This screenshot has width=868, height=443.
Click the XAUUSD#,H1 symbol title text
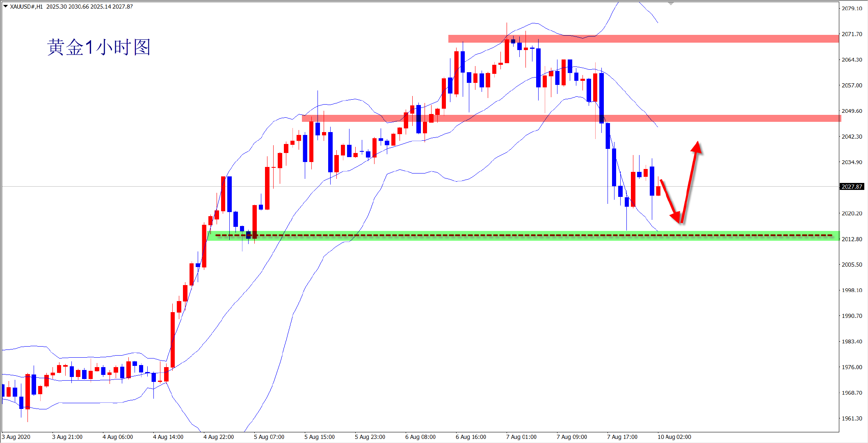tap(26, 7)
